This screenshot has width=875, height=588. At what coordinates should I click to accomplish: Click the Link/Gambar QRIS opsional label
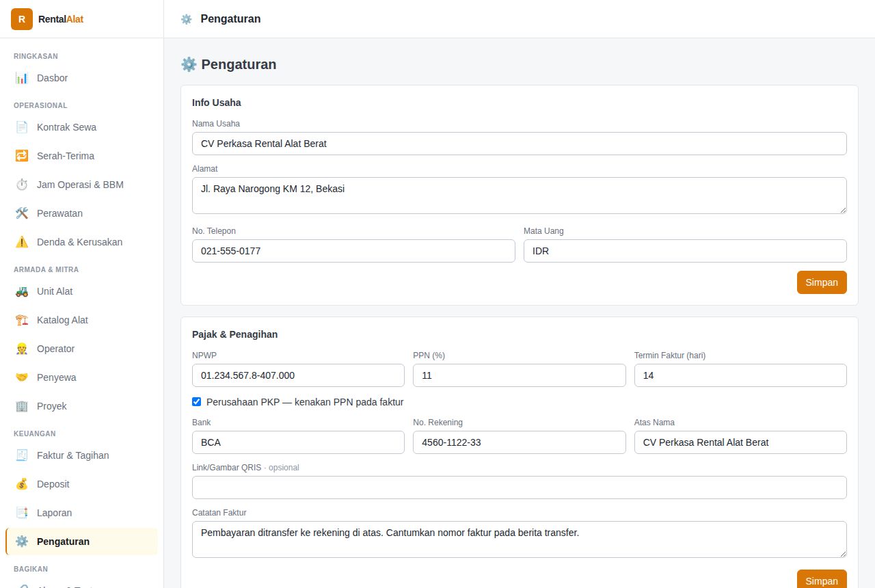(245, 468)
